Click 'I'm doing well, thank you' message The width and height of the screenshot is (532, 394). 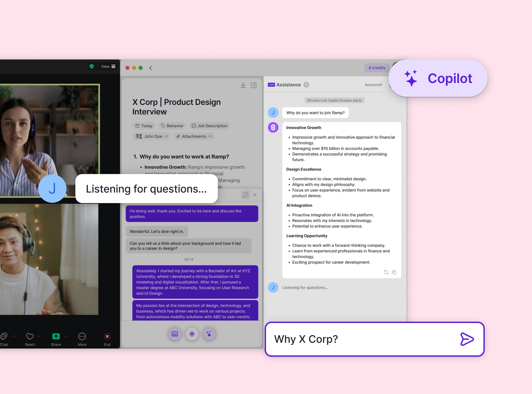tap(192, 214)
